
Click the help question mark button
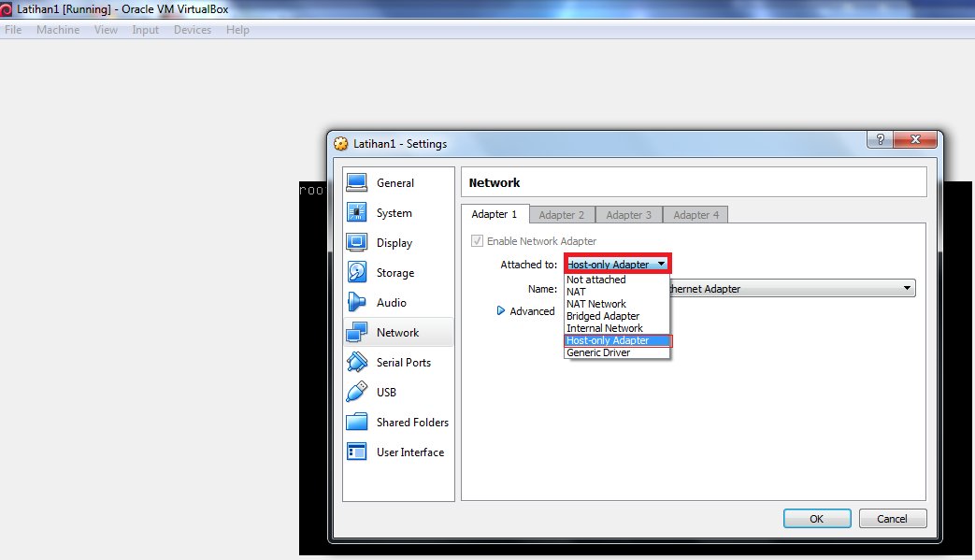pos(880,139)
